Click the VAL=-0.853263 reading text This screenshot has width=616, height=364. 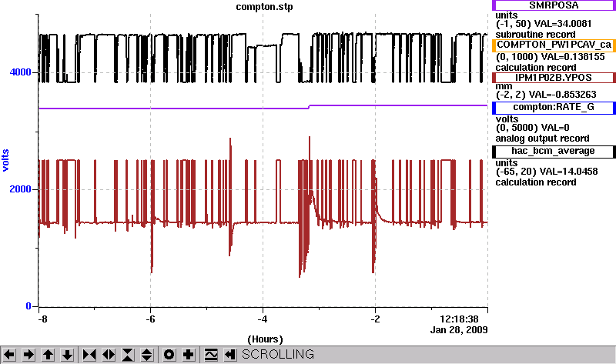[x=563, y=94]
